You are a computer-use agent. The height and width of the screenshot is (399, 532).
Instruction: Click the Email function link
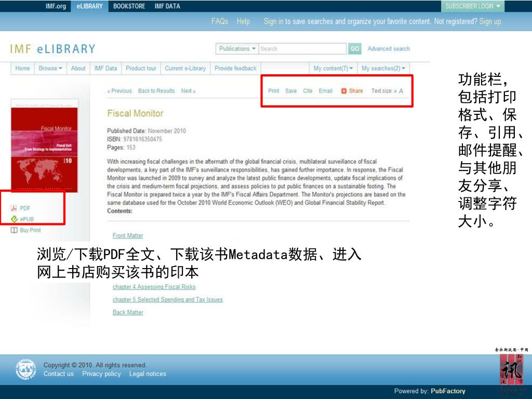point(325,91)
